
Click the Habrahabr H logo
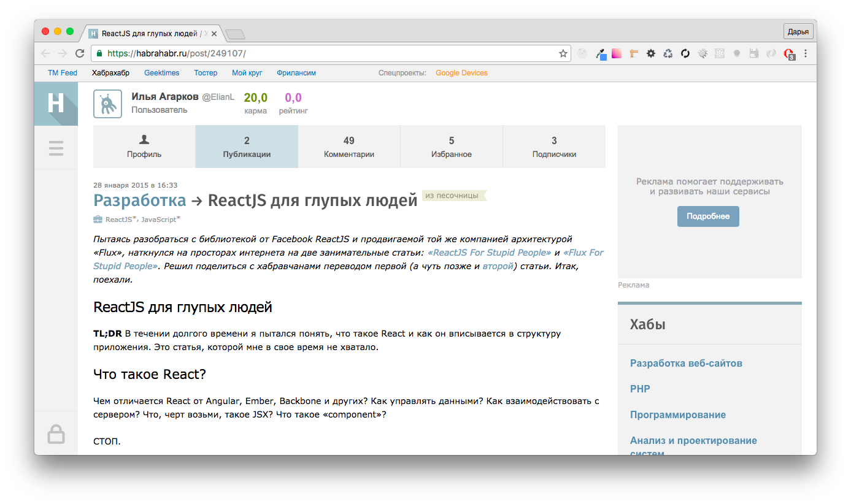(56, 103)
